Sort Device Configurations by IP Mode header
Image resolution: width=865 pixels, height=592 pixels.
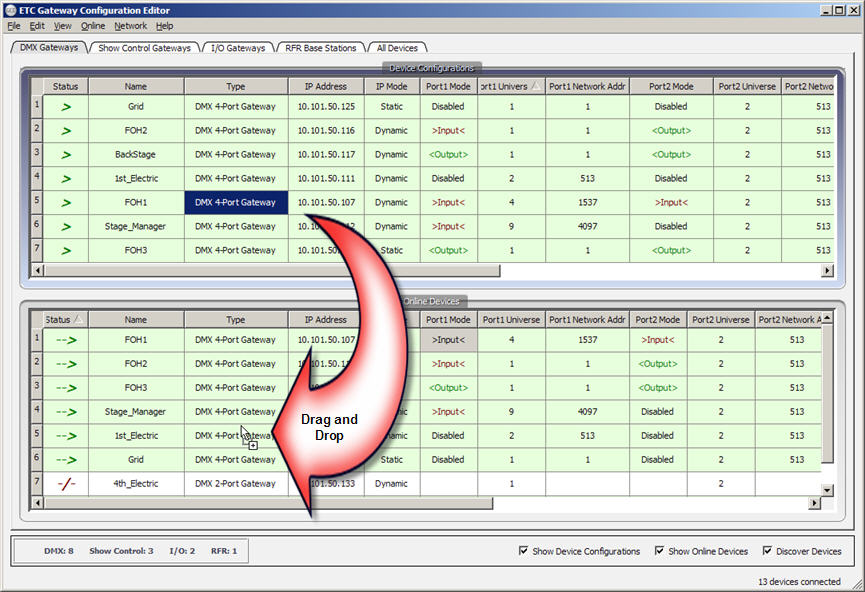(392, 86)
